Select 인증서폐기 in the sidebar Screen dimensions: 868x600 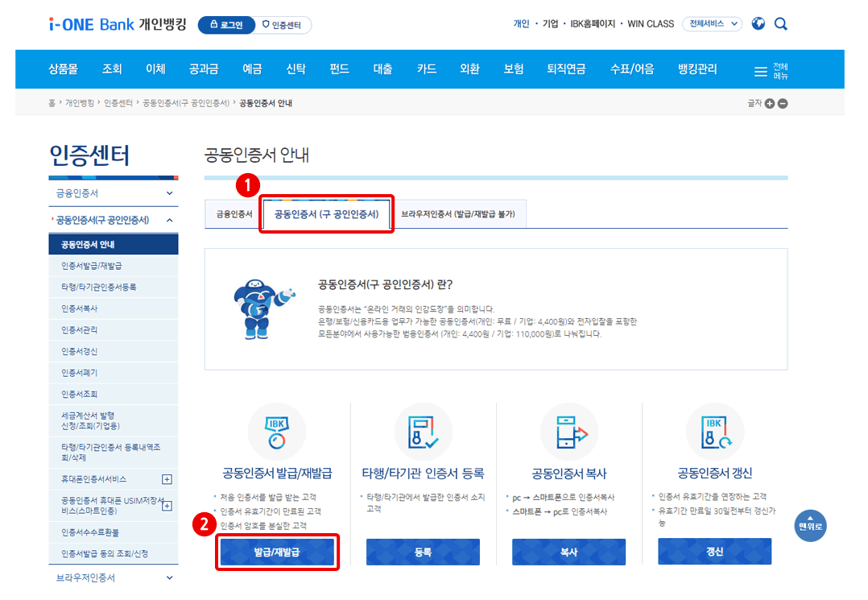[x=114, y=373]
